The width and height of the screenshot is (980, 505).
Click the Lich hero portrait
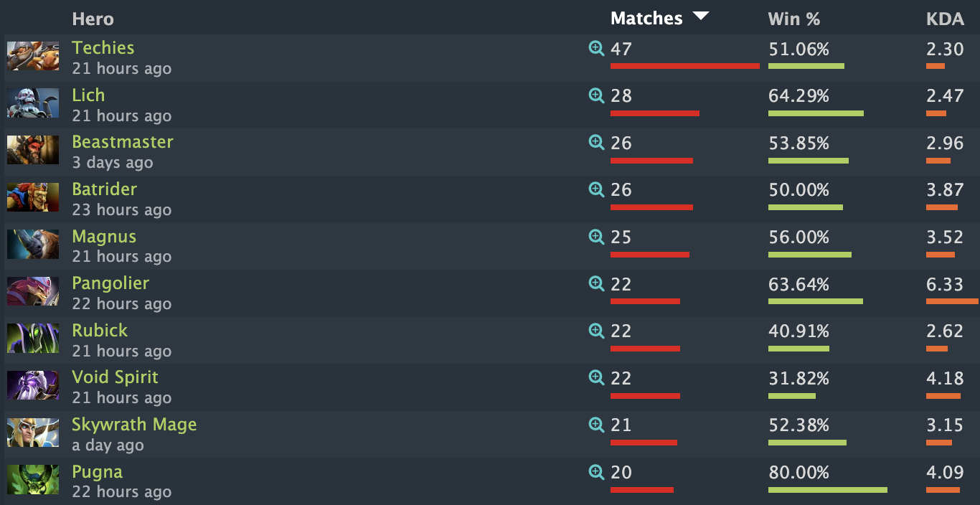(x=33, y=103)
